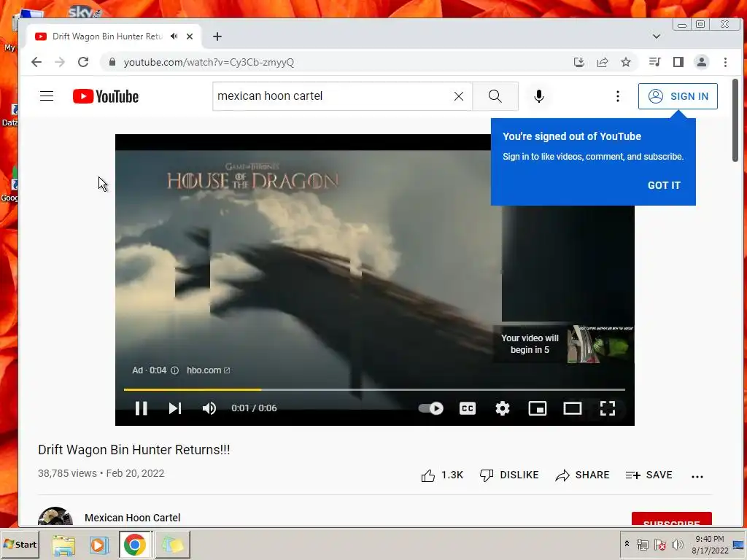Click the upcoming video preview thumbnail

point(600,344)
